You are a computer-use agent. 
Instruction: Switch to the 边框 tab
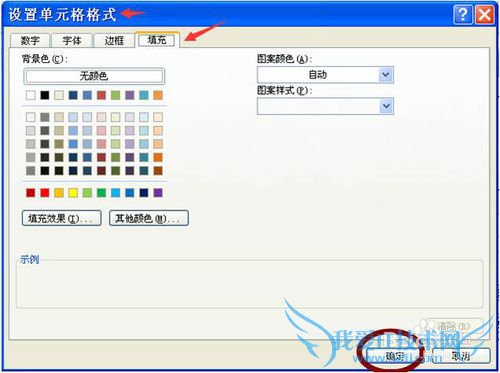click(114, 41)
